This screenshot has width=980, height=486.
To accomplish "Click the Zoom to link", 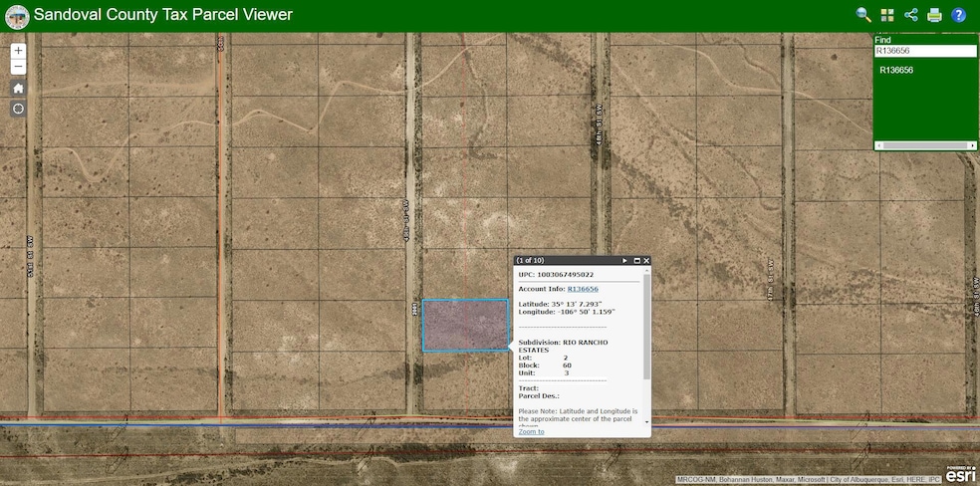I will (x=531, y=431).
